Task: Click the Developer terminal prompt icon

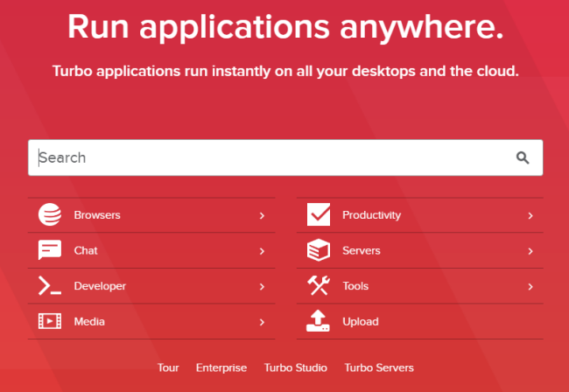Action: click(x=50, y=285)
